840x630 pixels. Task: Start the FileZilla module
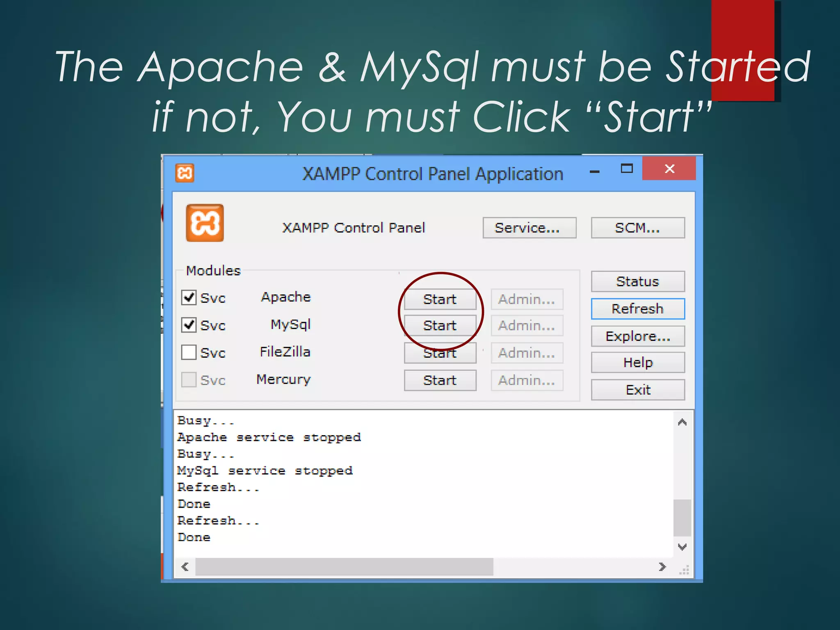440,353
